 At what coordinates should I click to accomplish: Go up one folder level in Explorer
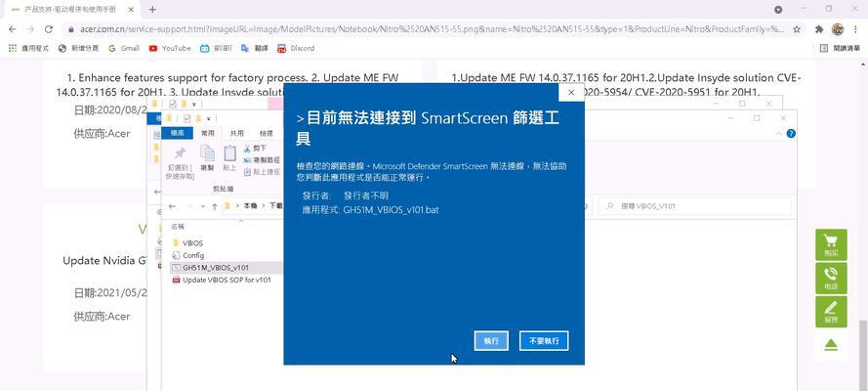(x=215, y=206)
